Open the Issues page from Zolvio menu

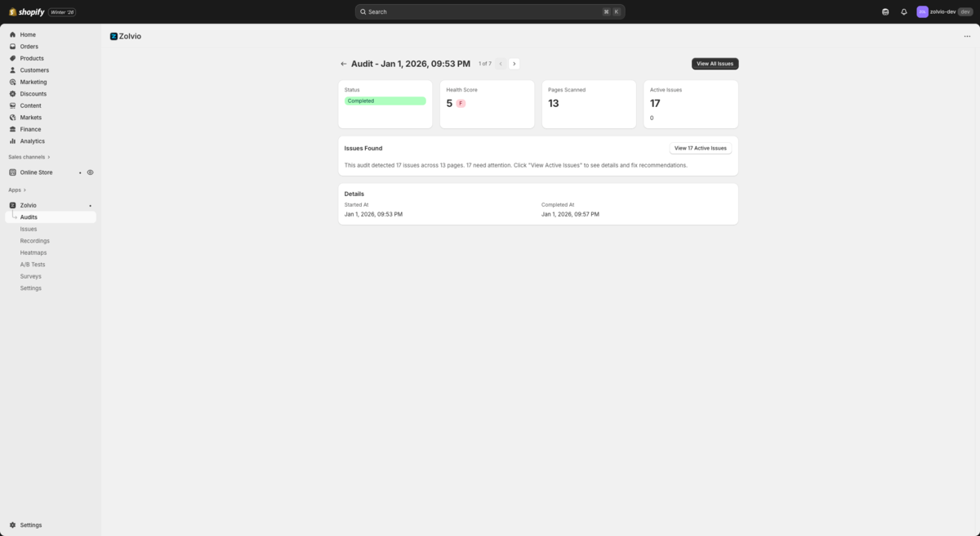point(29,228)
